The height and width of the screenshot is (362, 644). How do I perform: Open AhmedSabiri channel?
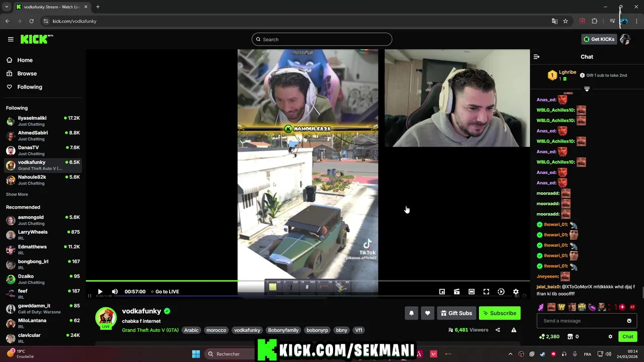pyautogui.click(x=43, y=136)
